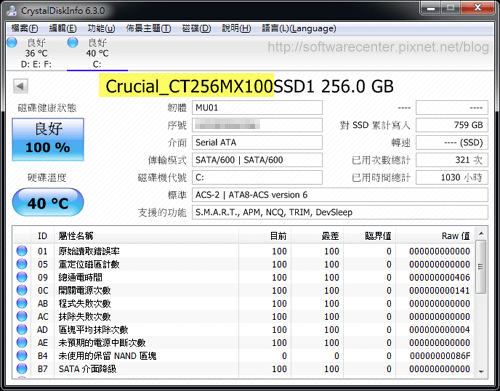Click the disk model title Crucial_CT256MX100SSD1
The image size is (500, 391).
pos(210,86)
